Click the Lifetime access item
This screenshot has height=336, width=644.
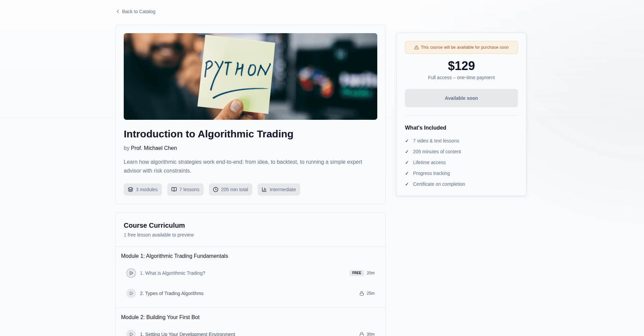point(429,162)
